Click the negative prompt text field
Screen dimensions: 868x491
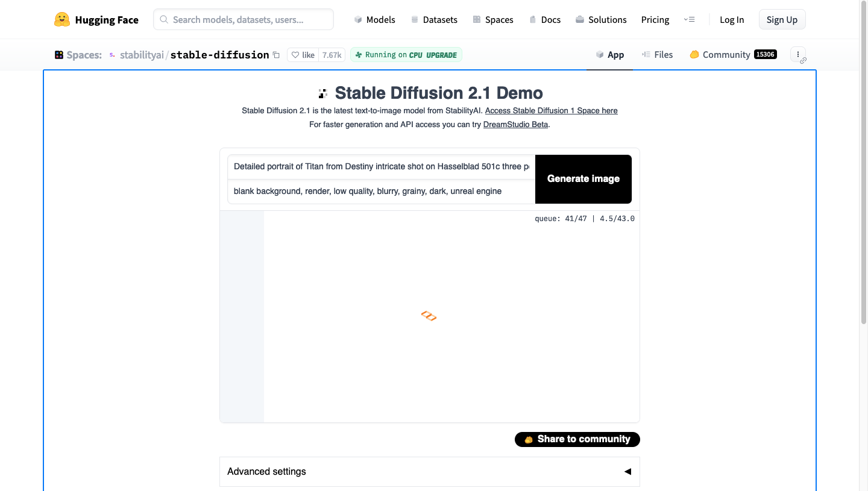381,192
